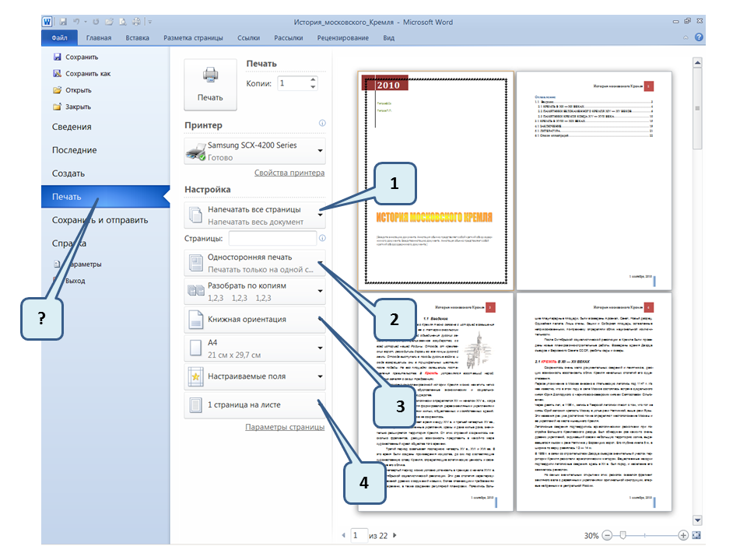Minimize the ribbon with the caret icon

coord(686,37)
